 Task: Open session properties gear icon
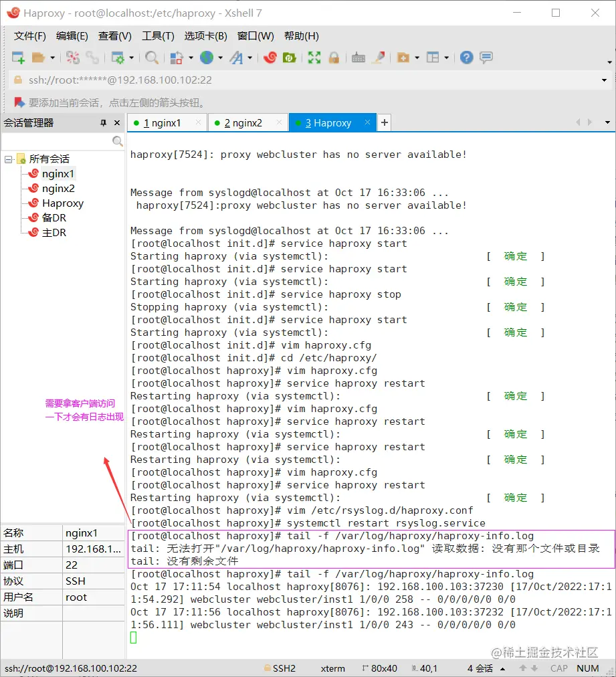[x=118, y=58]
